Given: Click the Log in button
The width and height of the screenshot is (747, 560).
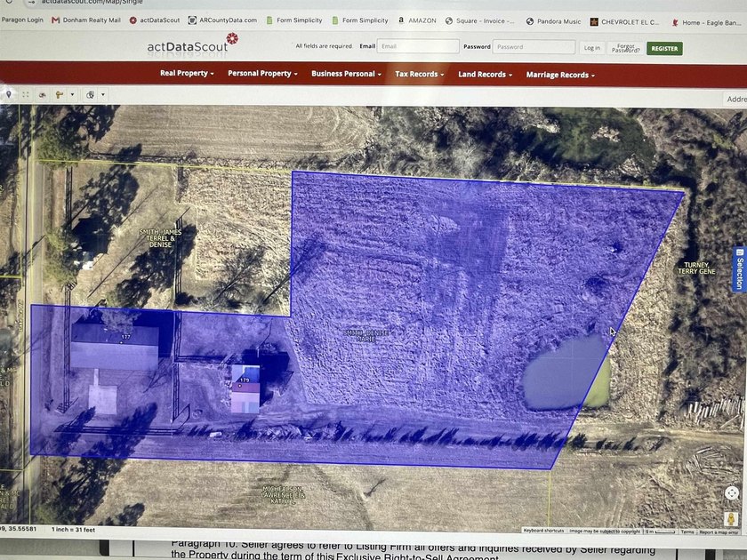Looking at the screenshot, I should click(591, 48).
